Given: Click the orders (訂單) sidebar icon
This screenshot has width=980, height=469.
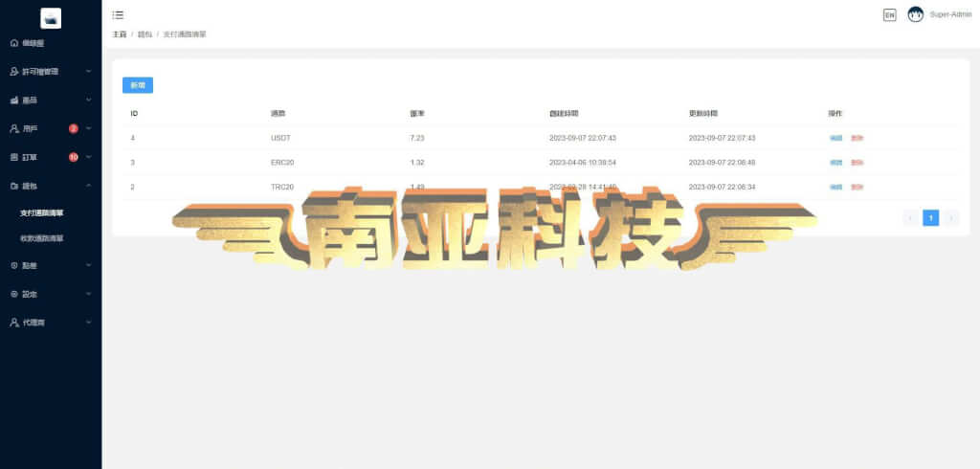Looking at the screenshot, I should [14, 157].
